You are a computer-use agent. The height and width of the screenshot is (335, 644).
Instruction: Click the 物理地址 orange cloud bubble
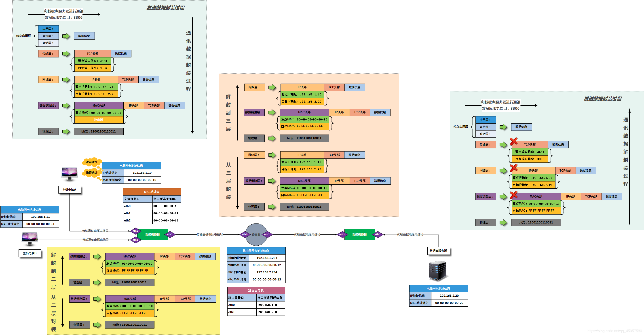(x=92, y=173)
